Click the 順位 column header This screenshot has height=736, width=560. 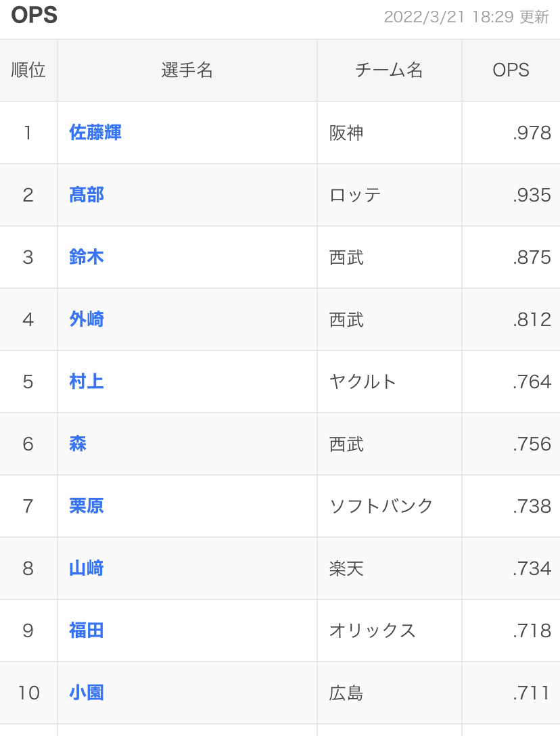pos(28,70)
